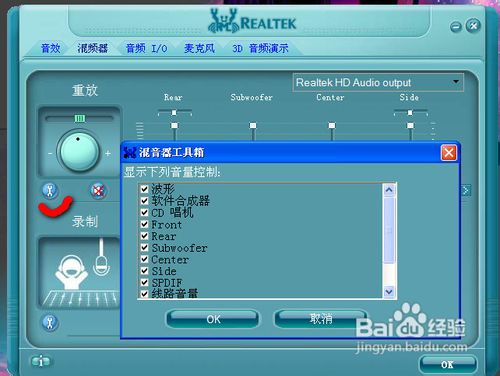Viewport: 500px width, 376px height.
Task: Mute playback with the crossed speaker icon
Action: [x=98, y=191]
